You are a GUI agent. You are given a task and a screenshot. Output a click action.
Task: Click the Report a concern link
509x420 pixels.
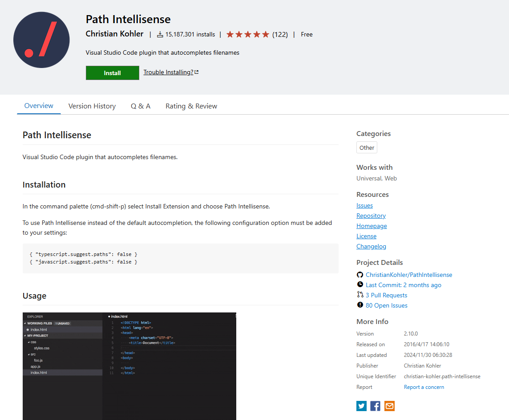coord(424,387)
